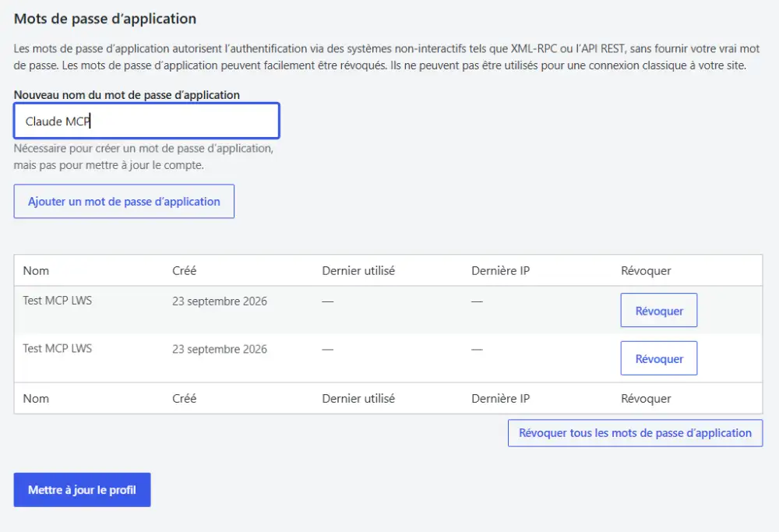Click the application password name field
This screenshot has height=532, width=779.
pos(146,121)
